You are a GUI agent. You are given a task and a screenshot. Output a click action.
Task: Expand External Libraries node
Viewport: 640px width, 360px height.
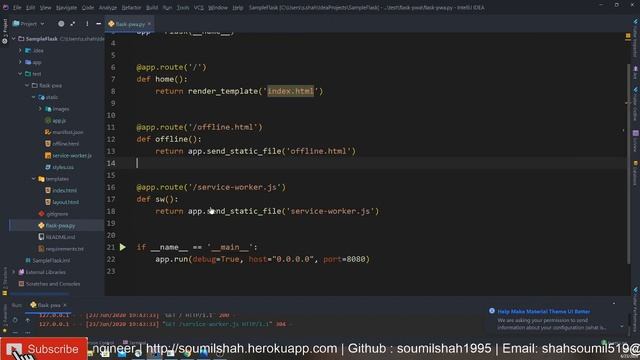(14, 272)
